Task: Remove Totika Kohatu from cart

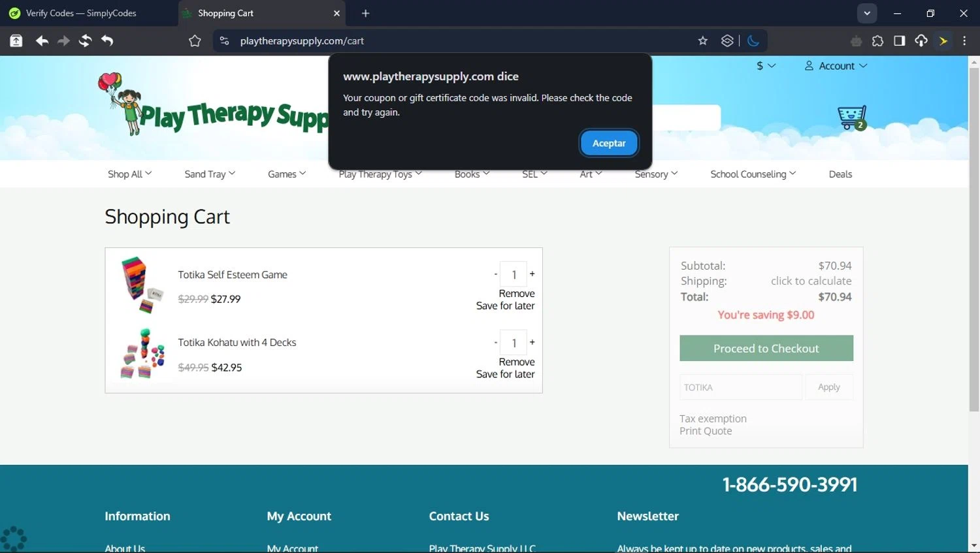Action: pyautogui.click(x=517, y=362)
